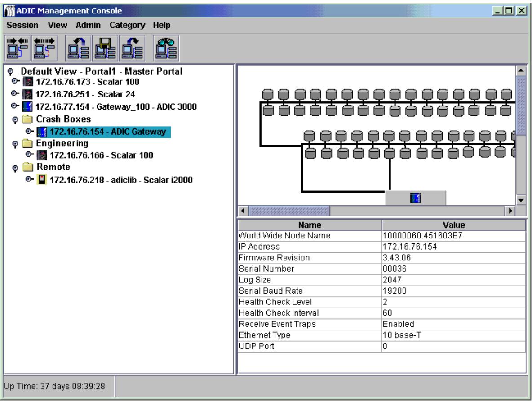Click the Scalar 100 icon for 172.16.76.173
Image resolution: width=532 pixels, height=401 pixels.
[28, 82]
